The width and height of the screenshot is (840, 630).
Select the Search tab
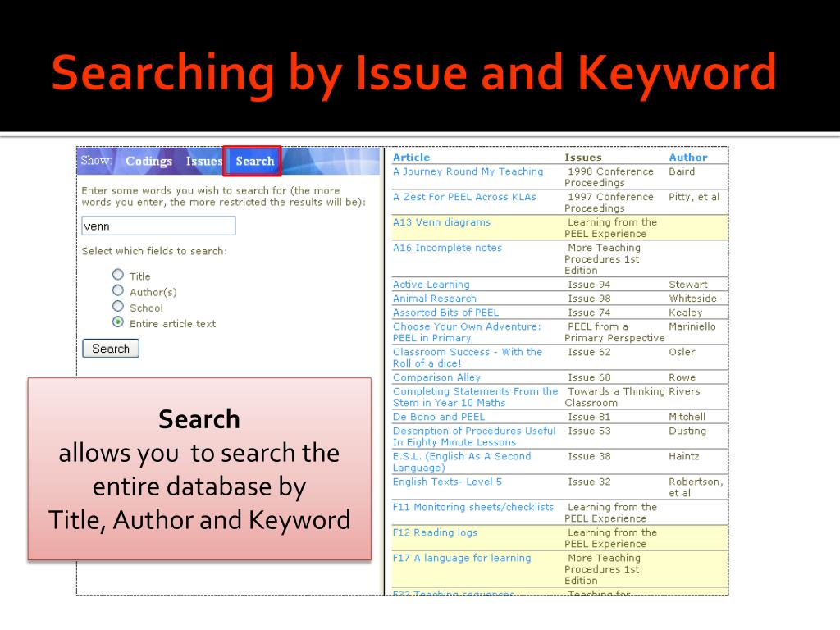(x=254, y=161)
